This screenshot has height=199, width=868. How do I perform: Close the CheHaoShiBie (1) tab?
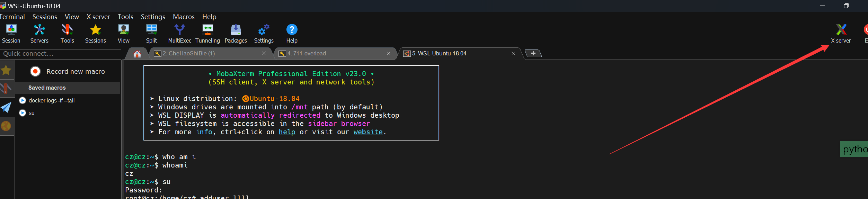(x=264, y=53)
